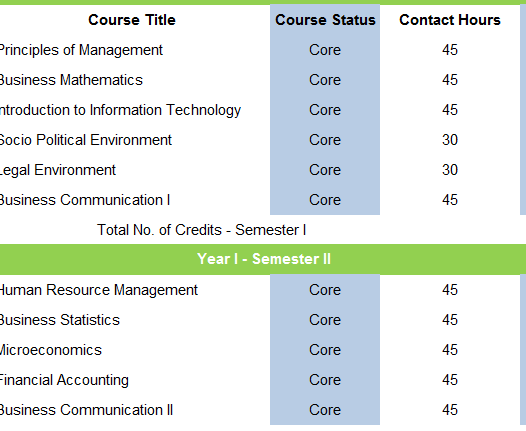Viewport: 526px width, 431px height.
Task: Select contact hours 45 for Microeconomics
Action: pos(450,350)
